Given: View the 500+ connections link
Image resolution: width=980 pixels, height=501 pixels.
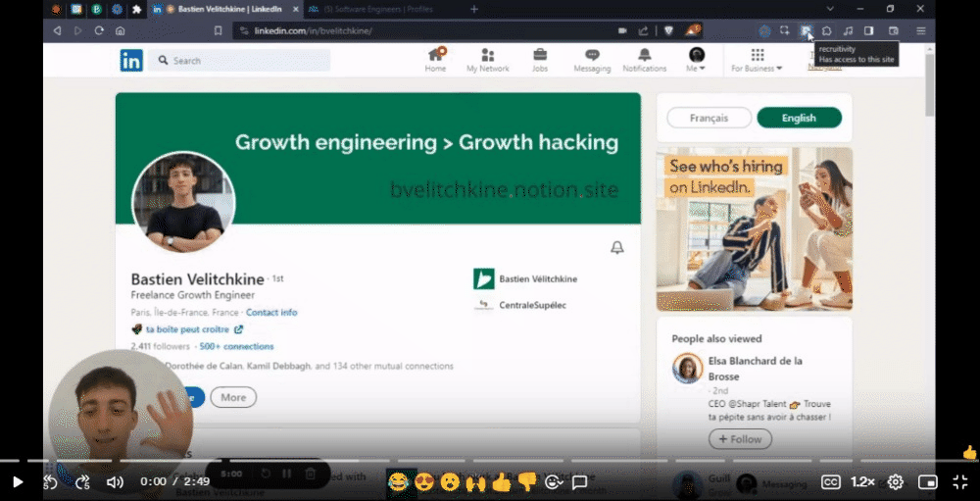Looking at the screenshot, I should [236, 346].
